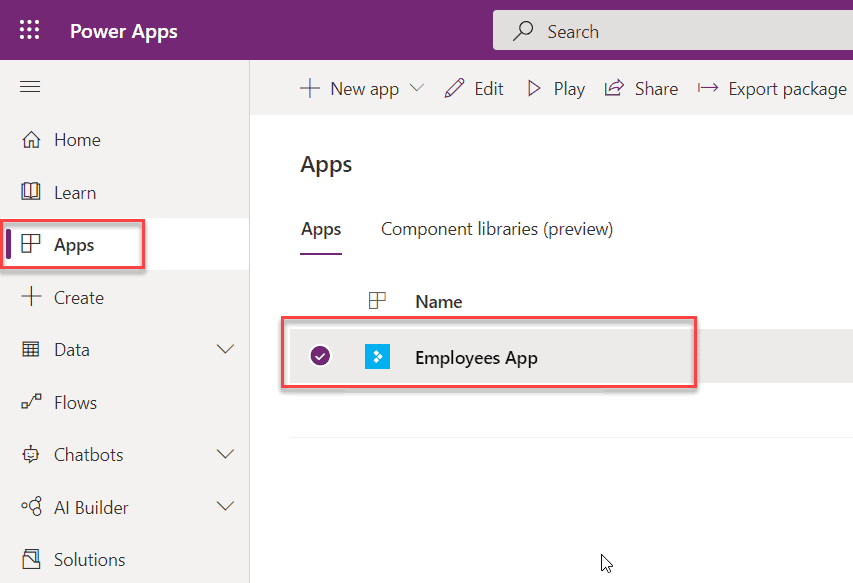Click the Create plus icon in sidebar
This screenshot has width=853, height=583.
coord(31,296)
